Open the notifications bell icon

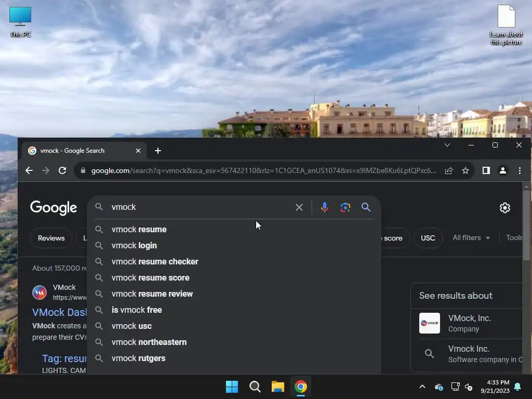tap(518, 387)
